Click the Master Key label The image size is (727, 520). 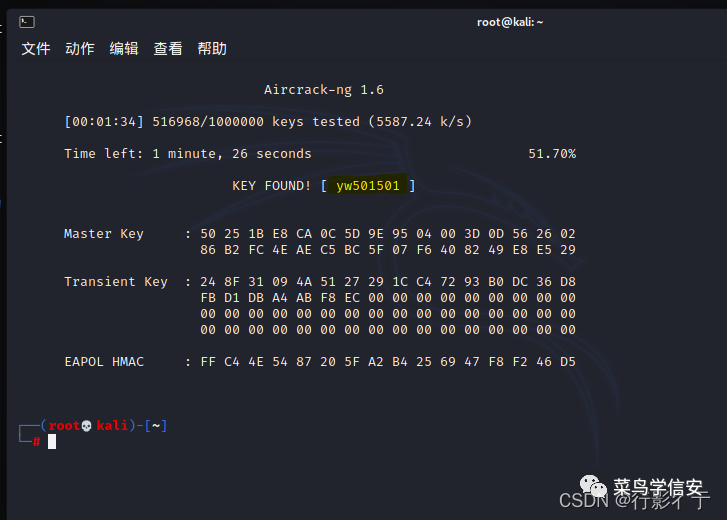[104, 234]
